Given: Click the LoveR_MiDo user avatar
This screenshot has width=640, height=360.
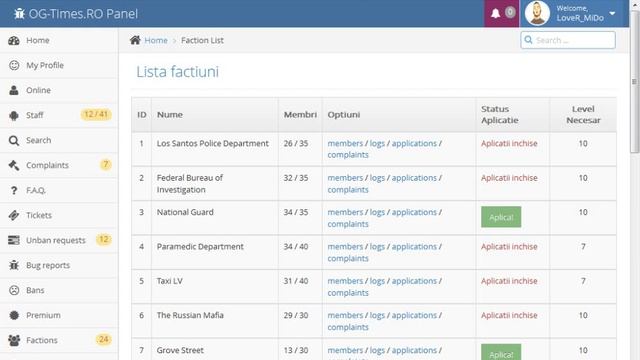Looking at the screenshot, I should [537, 13].
